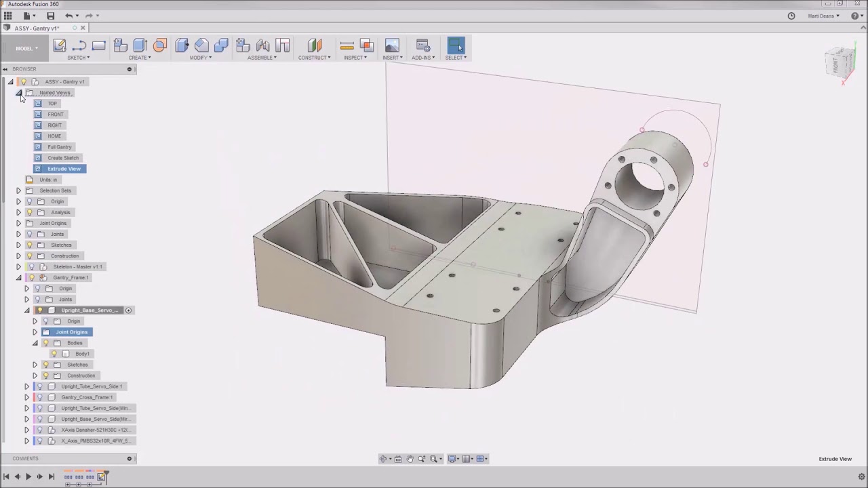Activate the Select tool icon

pyautogui.click(x=456, y=45)
